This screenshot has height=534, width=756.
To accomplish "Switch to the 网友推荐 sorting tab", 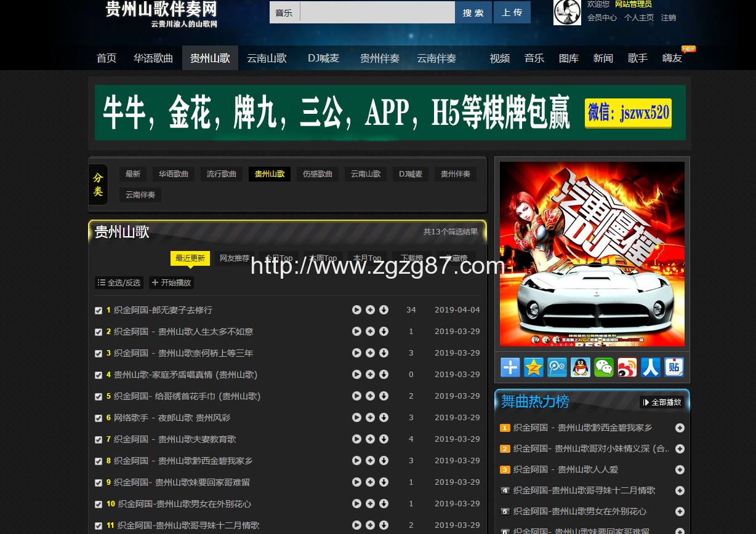I will pyautogui.click(x=235, y=258).
